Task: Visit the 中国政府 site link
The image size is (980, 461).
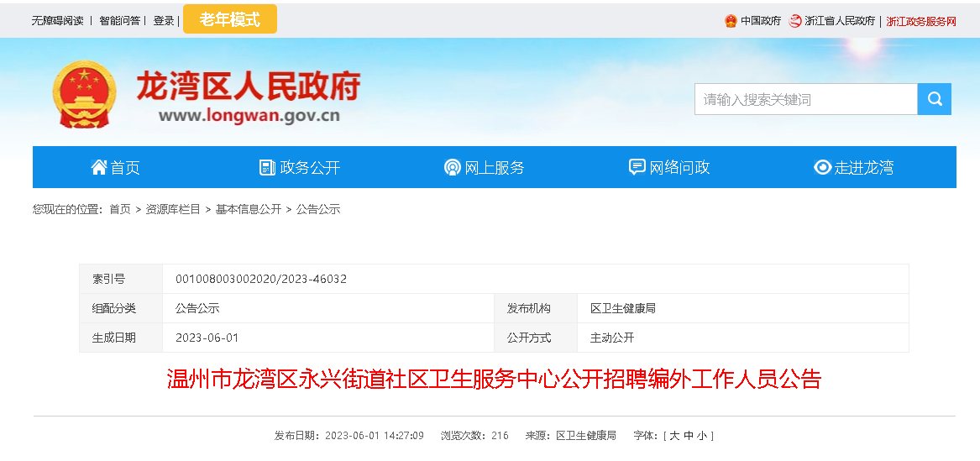Action: click(x=761, y=21)
